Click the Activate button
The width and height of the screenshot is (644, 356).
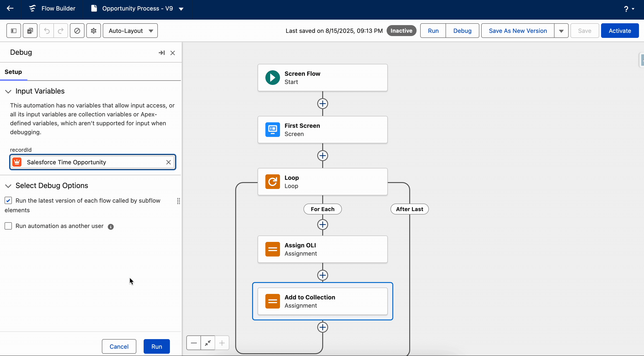pyautogui.click(x=620, y=31)
